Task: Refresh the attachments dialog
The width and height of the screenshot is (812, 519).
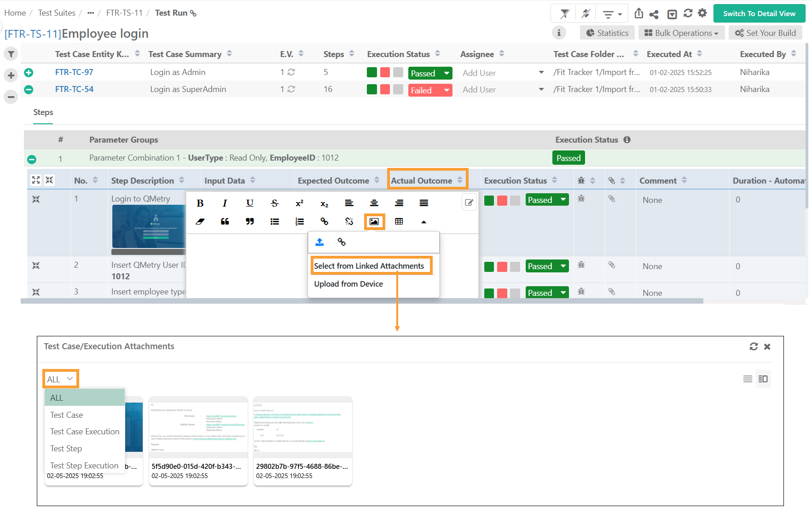Action: [753, 346]
